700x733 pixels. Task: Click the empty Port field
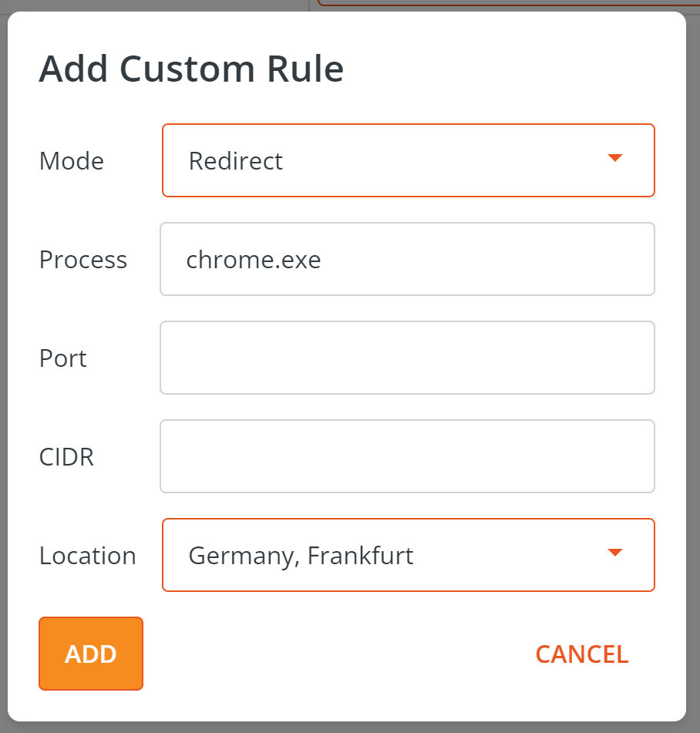point(407,358)
